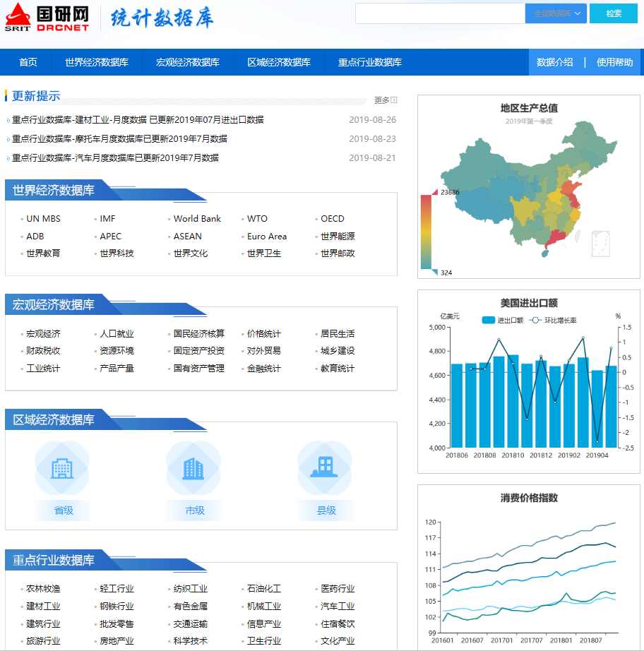Image resolution: width=644 pixels, height=651 pixels.
Task: Open the 房地产业 link
Action: (x=117, y=640)
